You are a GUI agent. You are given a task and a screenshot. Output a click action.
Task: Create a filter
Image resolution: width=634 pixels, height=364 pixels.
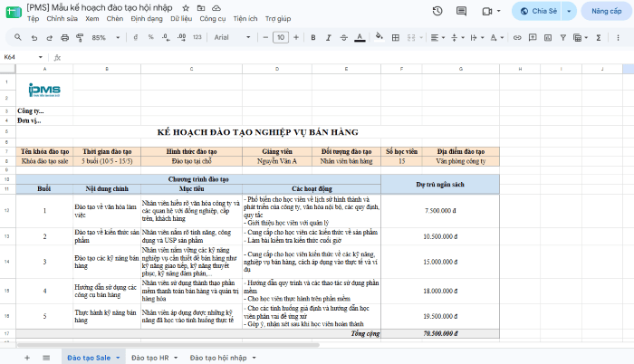562,38
